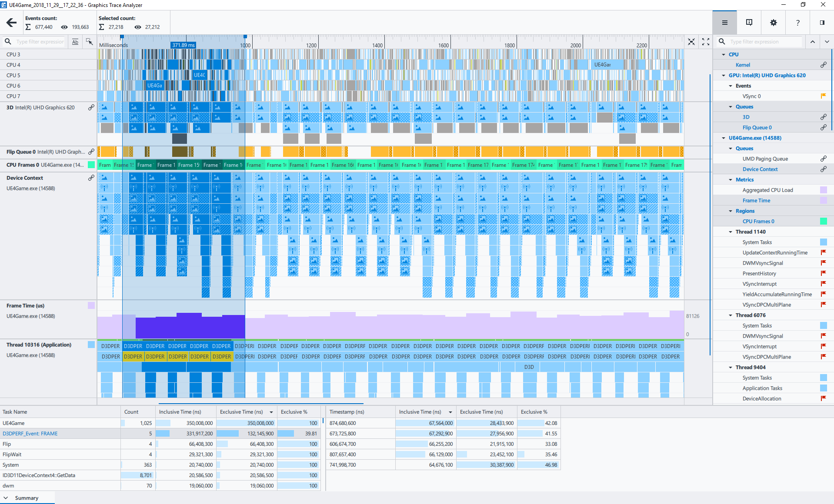The image size is (834, 504).
Task: Open the hamburger menu in the top-right toolbar
Action: (724, 22)
